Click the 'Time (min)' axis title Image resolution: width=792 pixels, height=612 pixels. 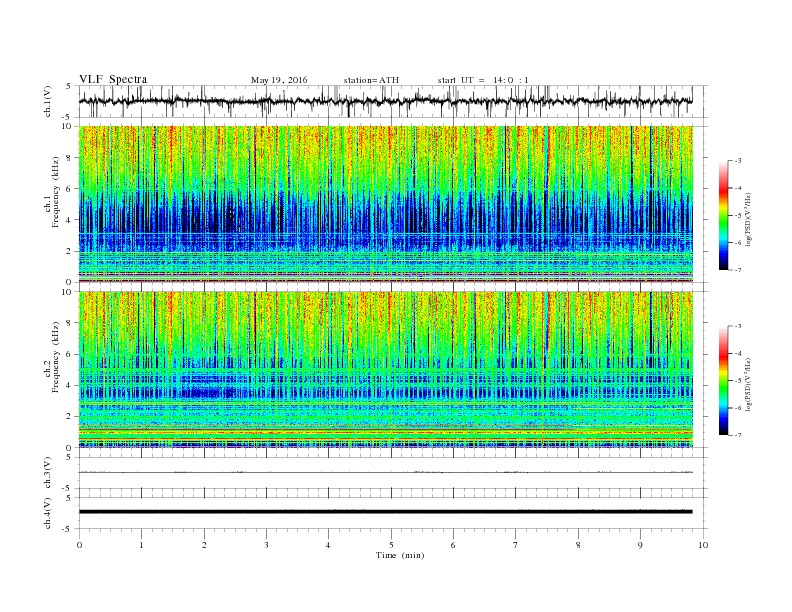(x=400, y=555)
